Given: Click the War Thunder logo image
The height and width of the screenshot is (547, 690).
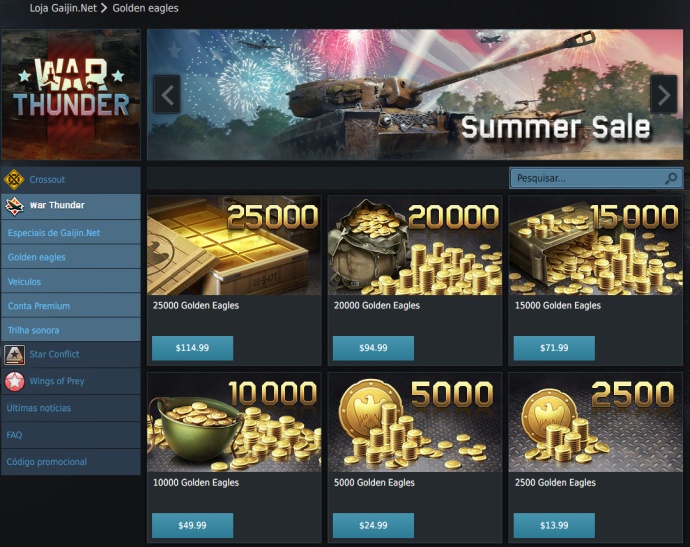Looking at the screenshot, I should pos(71,95).
